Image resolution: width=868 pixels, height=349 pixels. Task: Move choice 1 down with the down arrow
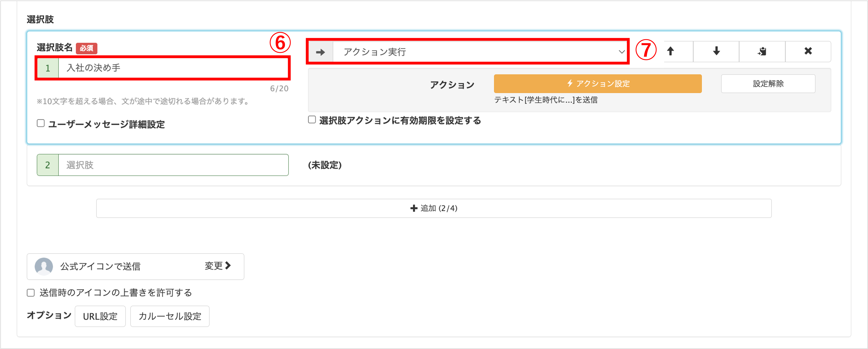coord(716,51)
